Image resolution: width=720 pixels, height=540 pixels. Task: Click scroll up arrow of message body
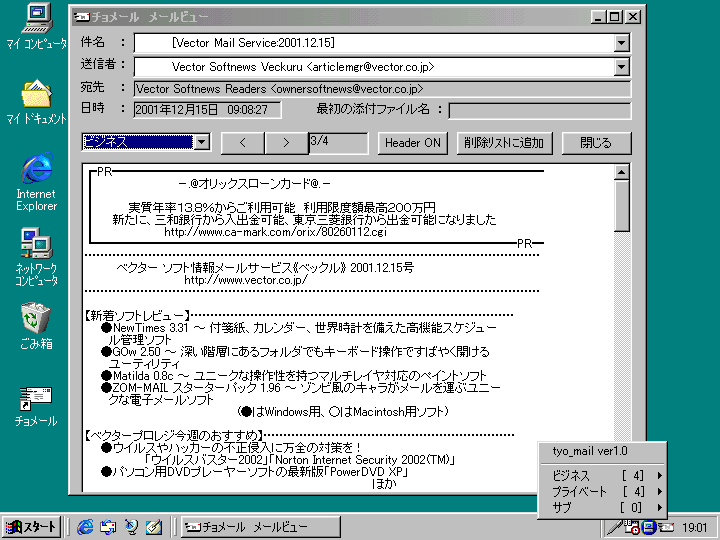click(621, 172)
